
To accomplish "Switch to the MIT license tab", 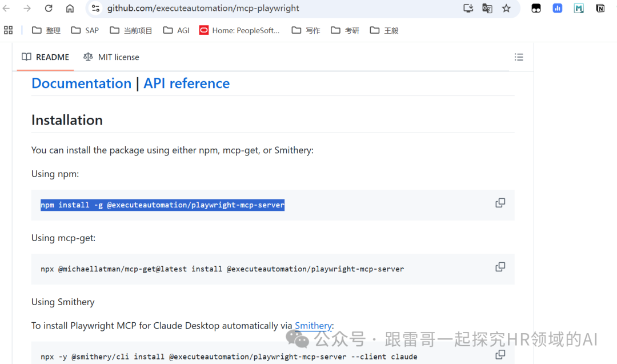I will [111, 57].
